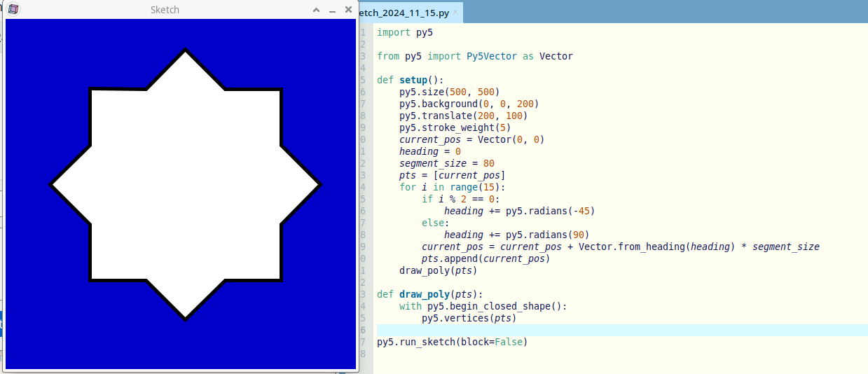Close the Sketch window
Screen dimensions: 868x374
click(x=348, y=11)
